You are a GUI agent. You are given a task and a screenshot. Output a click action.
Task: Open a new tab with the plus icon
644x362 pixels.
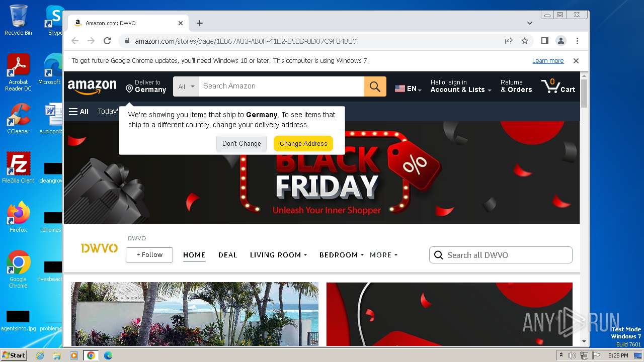[200, 23]
